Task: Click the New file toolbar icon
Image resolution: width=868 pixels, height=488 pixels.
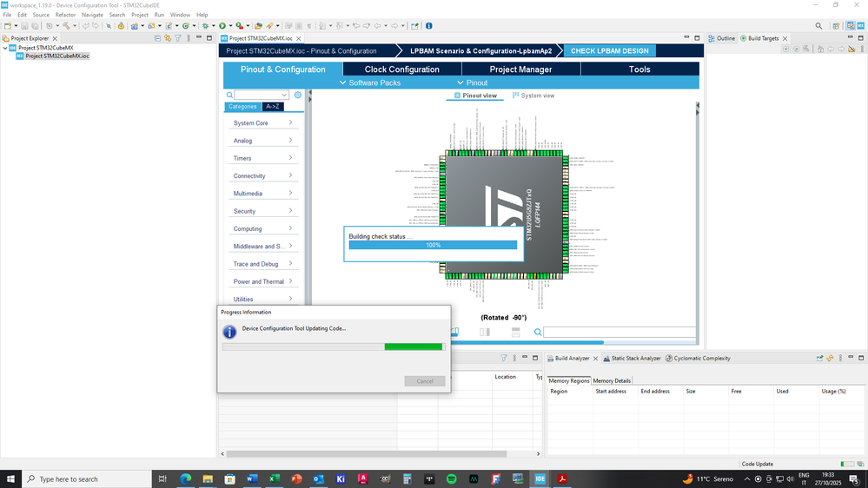Action: pyautogui.click(x=8, y=26)
